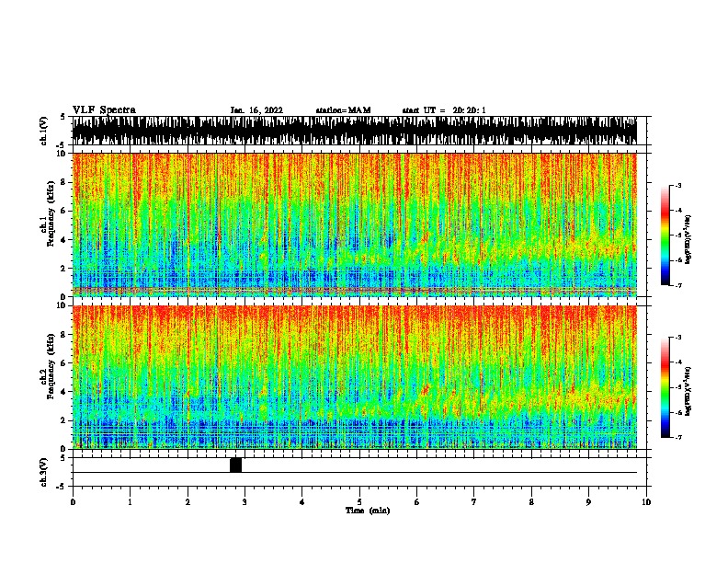
Task: Click inside the ch.2 spectrogram panel
Action: click(x=355, y=377)
